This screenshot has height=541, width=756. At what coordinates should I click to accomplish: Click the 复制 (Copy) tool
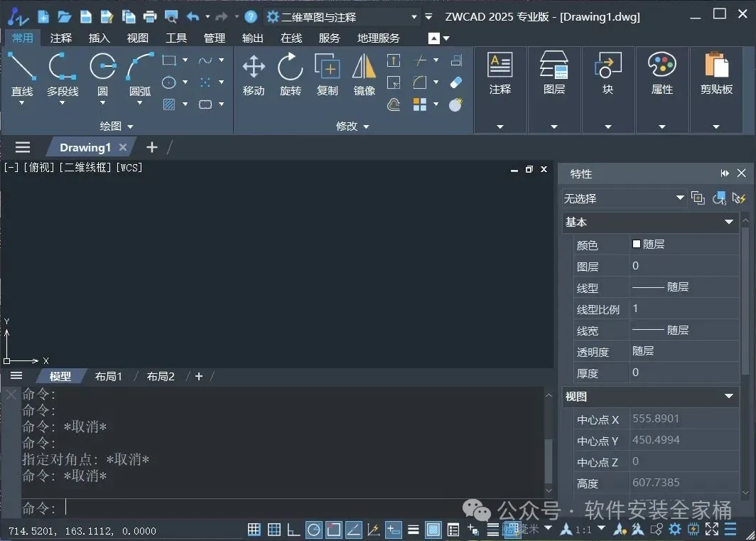click(328, 75)
